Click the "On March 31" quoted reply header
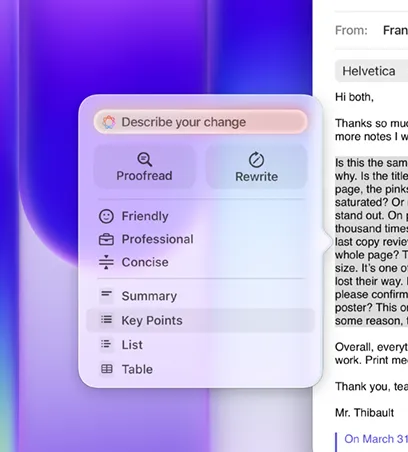Viewport: 408px width, 452px height. pos(376,439)
